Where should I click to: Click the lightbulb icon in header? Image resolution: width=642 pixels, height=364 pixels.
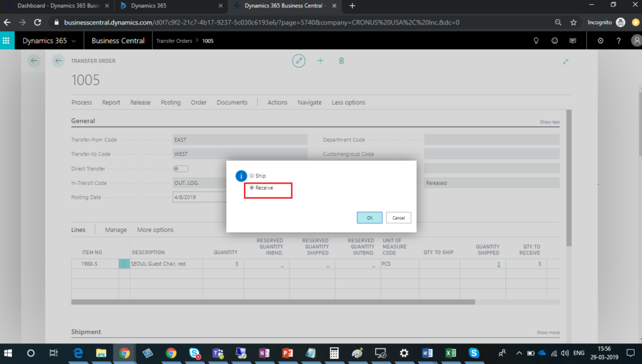536,41
